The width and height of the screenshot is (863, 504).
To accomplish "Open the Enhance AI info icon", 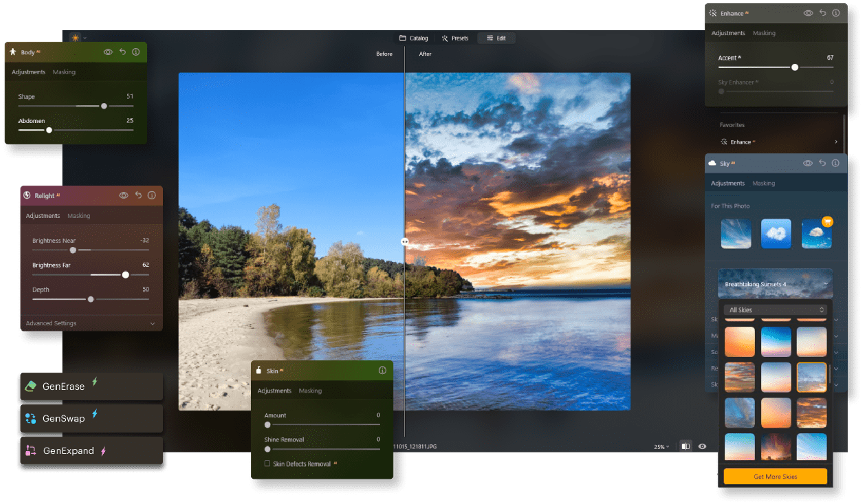I will click(836, 13).
